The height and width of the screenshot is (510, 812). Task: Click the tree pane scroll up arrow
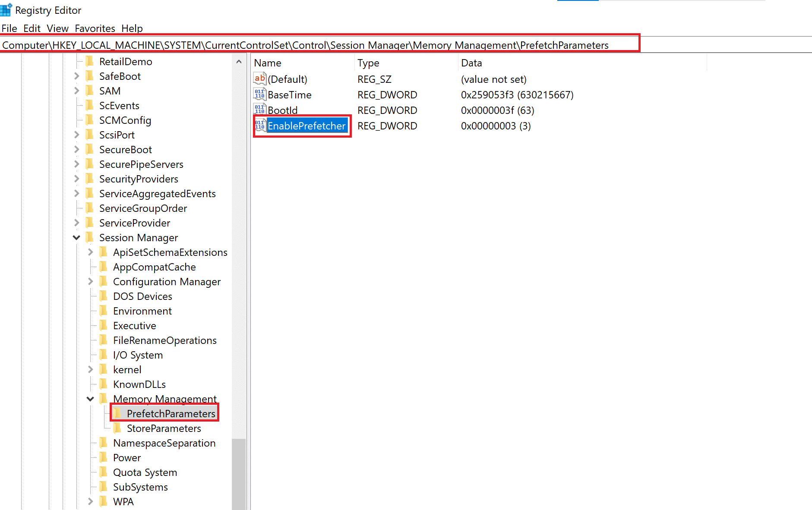239,62
